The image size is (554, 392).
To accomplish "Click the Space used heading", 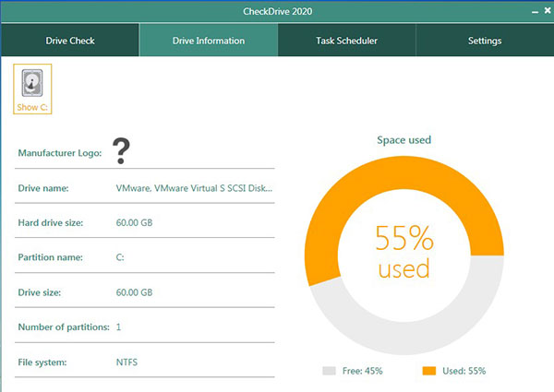I will pyautogui.click(x=404, y=140).
